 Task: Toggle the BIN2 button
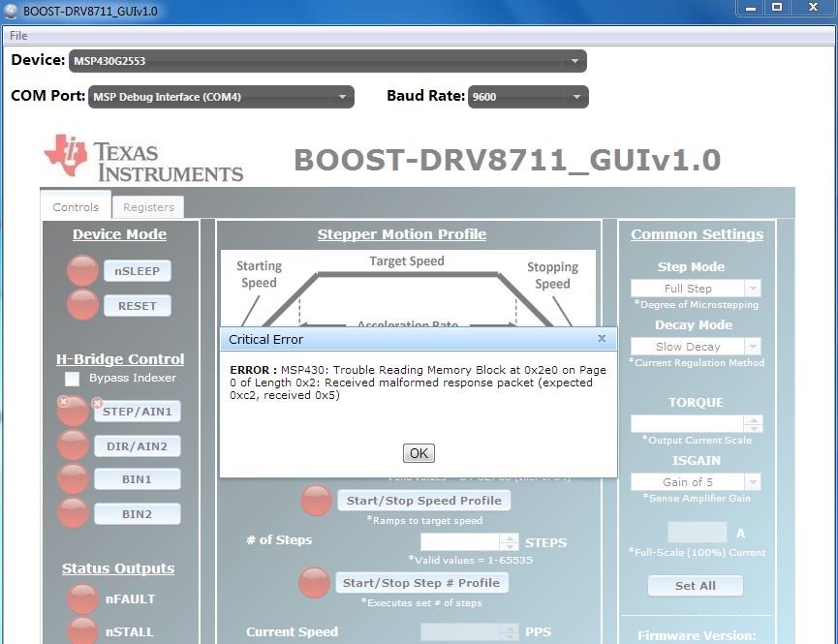(x=138, y=514)
